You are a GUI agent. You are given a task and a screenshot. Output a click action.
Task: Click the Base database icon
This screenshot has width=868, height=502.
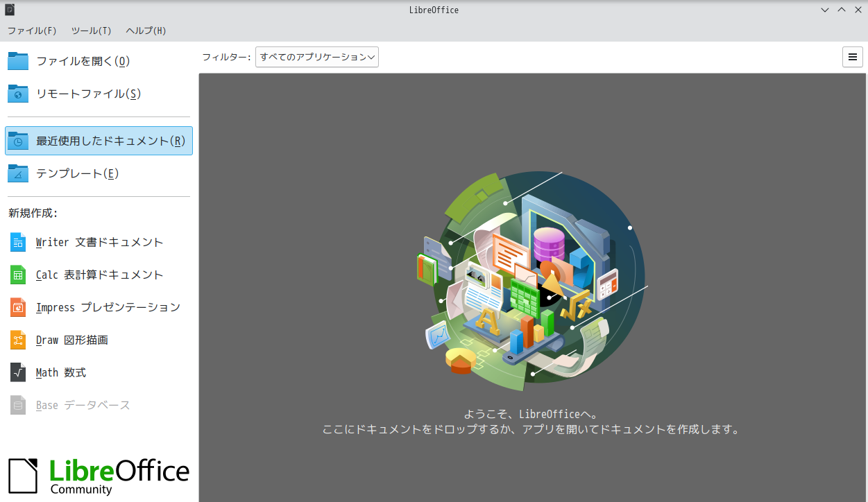[18, 405]
